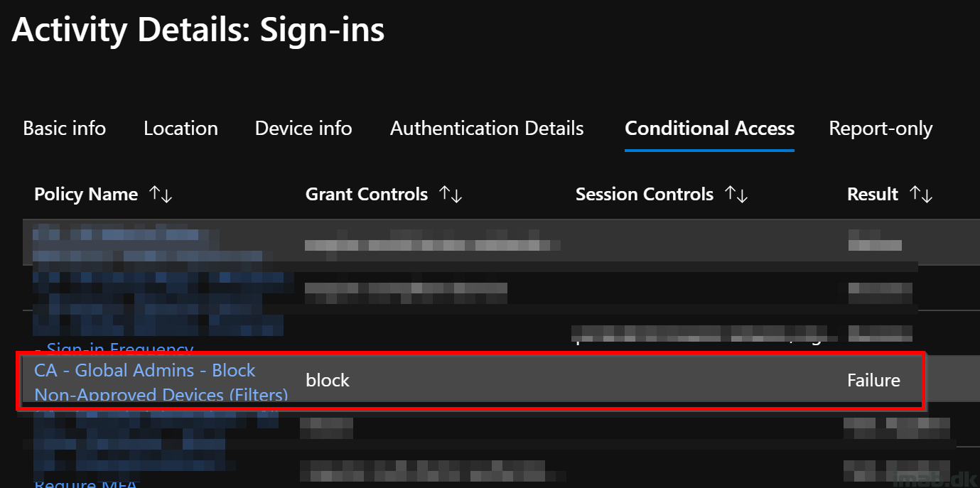980x488 pixels.
Task: Select the Device info tab
Action: click(303, 129)
